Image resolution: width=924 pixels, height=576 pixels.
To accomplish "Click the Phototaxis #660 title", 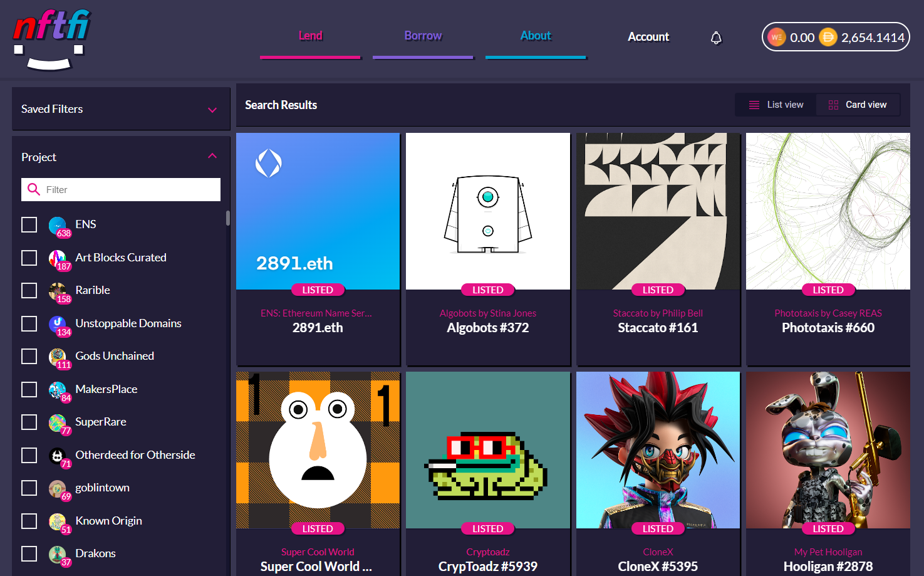I will coord(828,328).
